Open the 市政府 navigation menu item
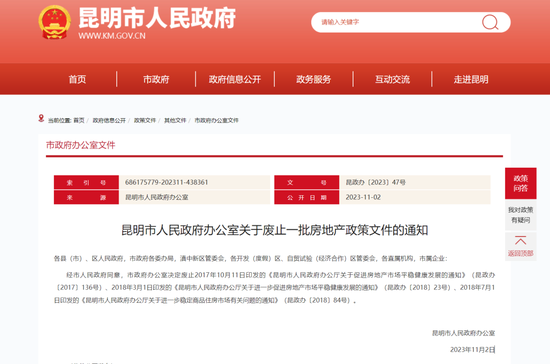This screenshot has height=364, width=550. (156, 79)
